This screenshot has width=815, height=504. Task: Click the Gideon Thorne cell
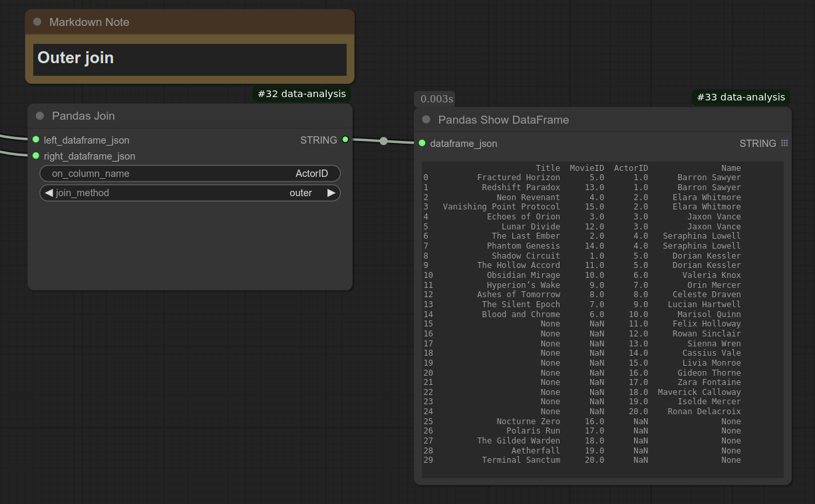coord(709,373)
